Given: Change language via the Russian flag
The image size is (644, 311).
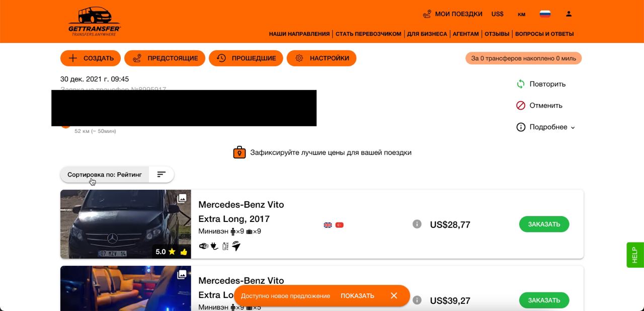Looking at the screenshot, I should (545, 14).
